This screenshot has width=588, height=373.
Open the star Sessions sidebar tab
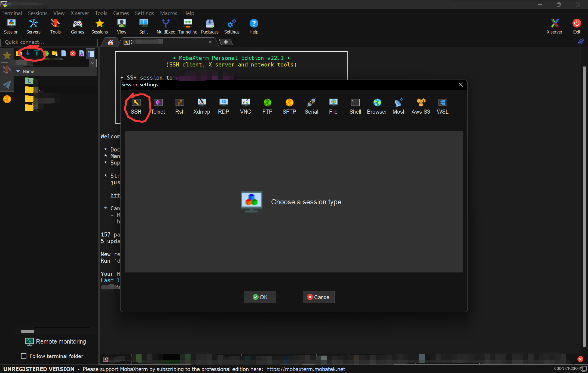coord(7,55)
